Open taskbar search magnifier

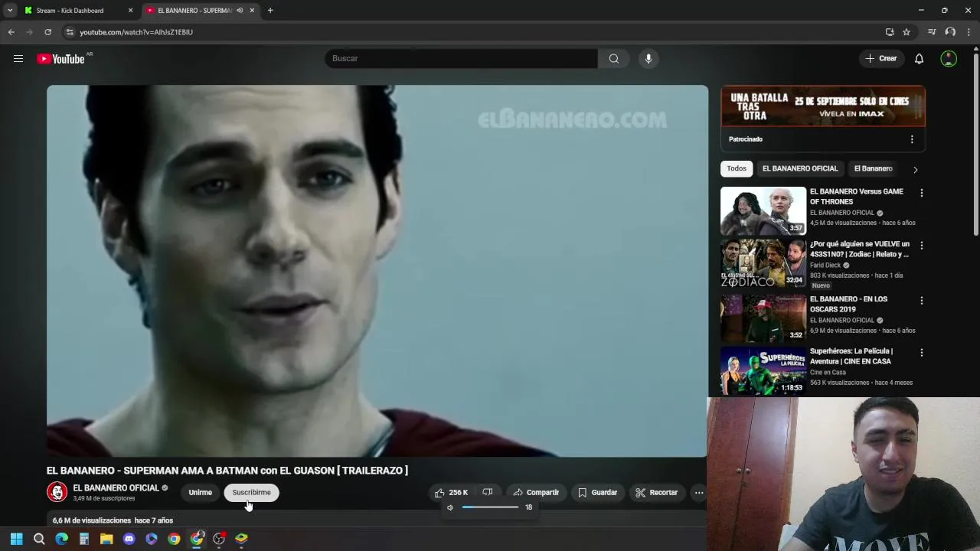[39, 539]
